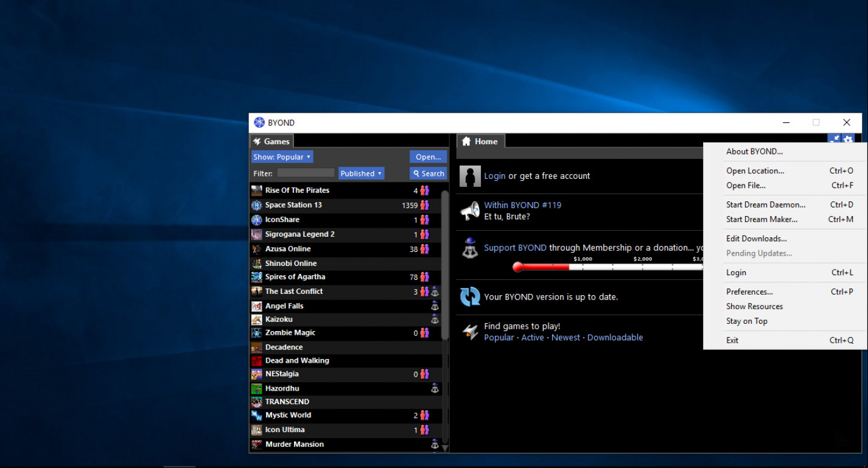Switch to the Games tab
Screen dimensions: 868x468
point(272,141)
